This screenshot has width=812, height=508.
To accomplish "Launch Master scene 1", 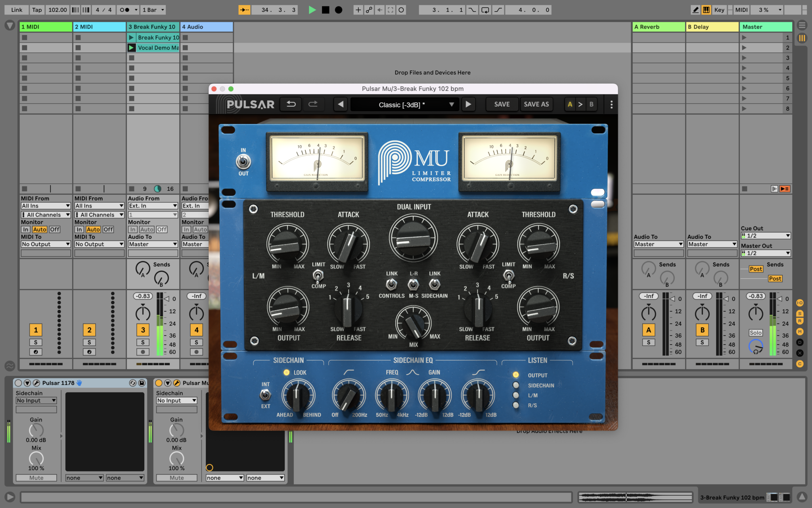I will (x=744, y=37).
